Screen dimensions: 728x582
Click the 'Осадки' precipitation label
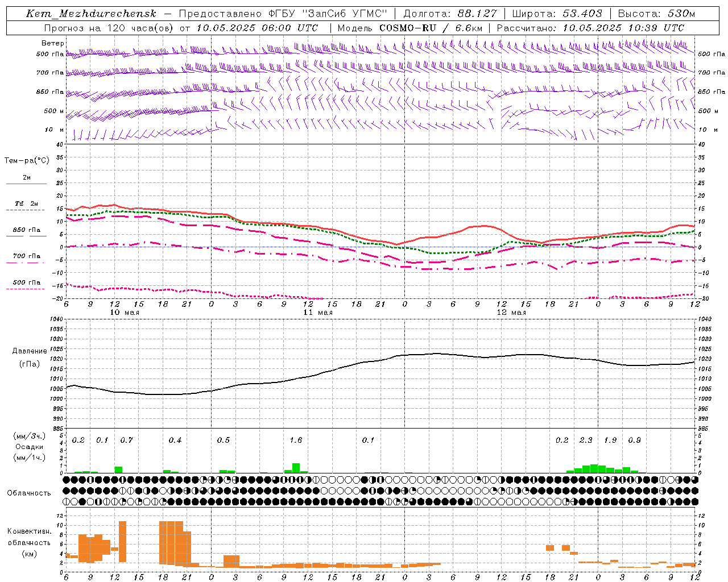29,447
